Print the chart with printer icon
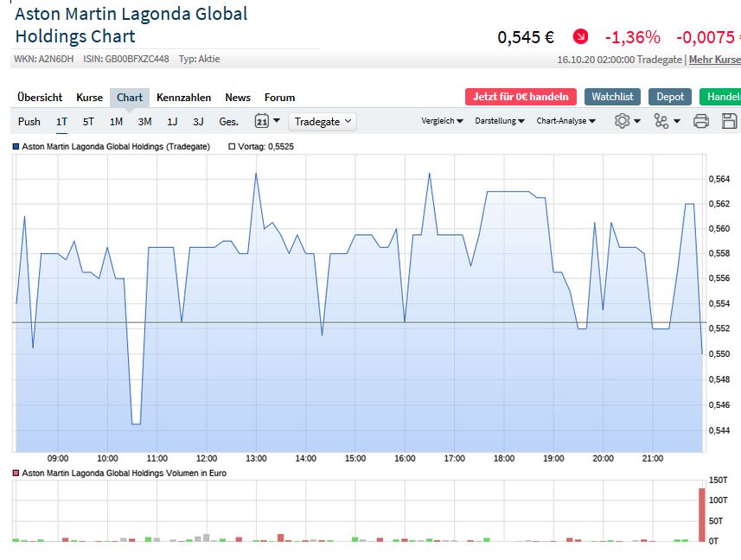 [x=701, y=121]
